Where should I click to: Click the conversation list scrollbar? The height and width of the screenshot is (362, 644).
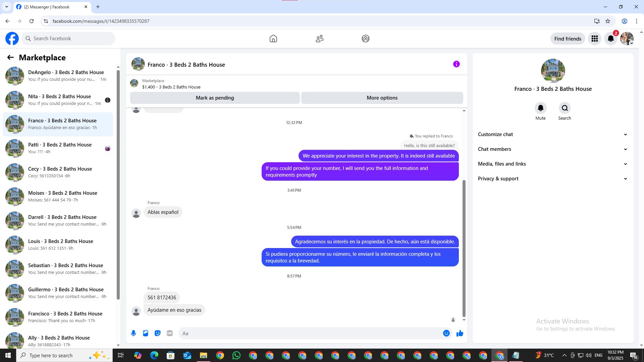[x=118, y=185]
